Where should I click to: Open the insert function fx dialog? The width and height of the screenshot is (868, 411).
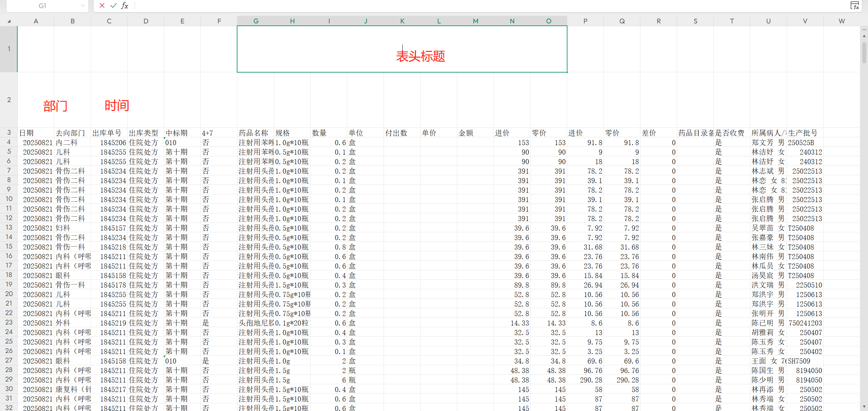pyautogui.click(x=124, y=5)
